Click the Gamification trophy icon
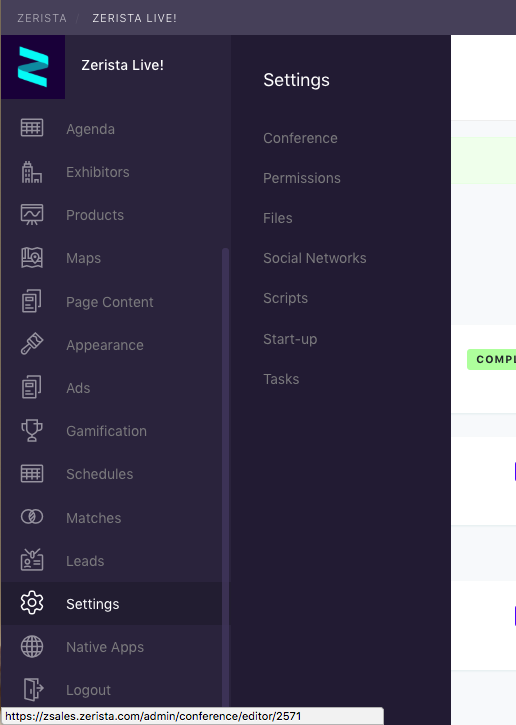 (x=32, y=430)
